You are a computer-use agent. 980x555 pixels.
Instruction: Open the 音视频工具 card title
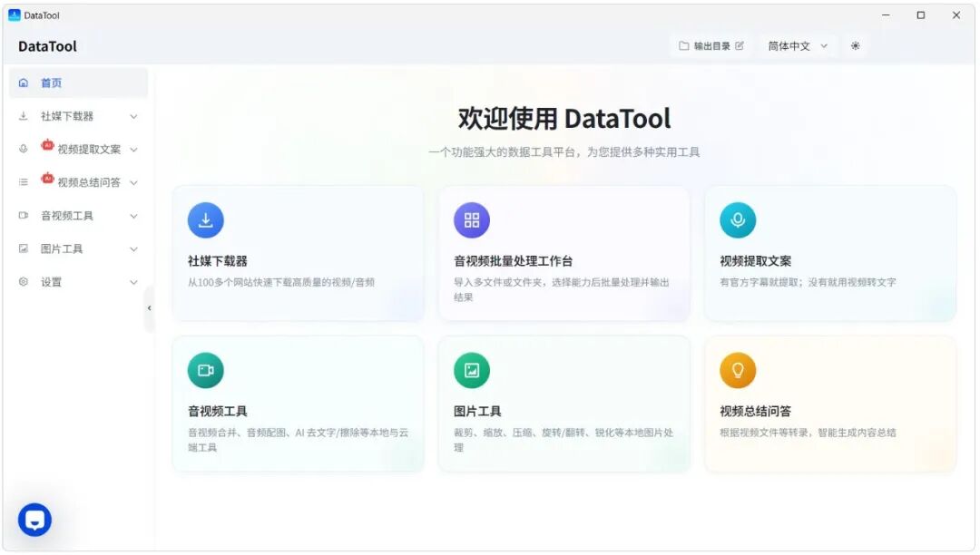218,412
